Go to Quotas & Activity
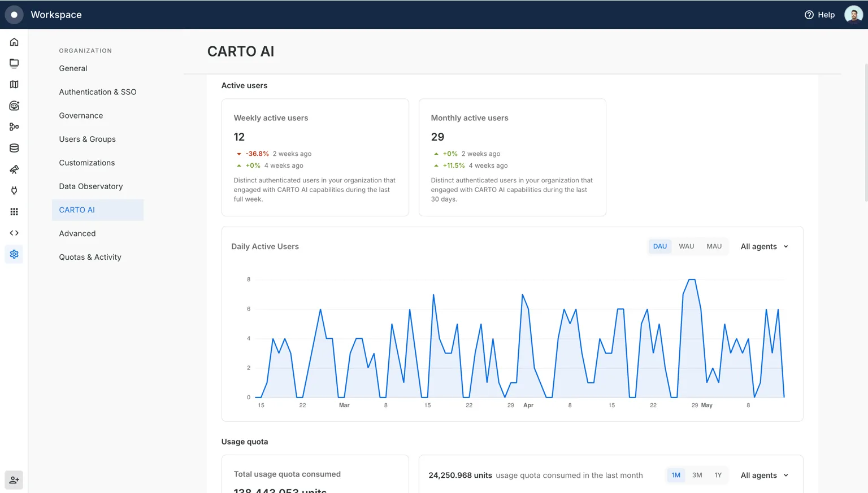The image size is (868, 493). pyautogui.click(x=90, y=257)
